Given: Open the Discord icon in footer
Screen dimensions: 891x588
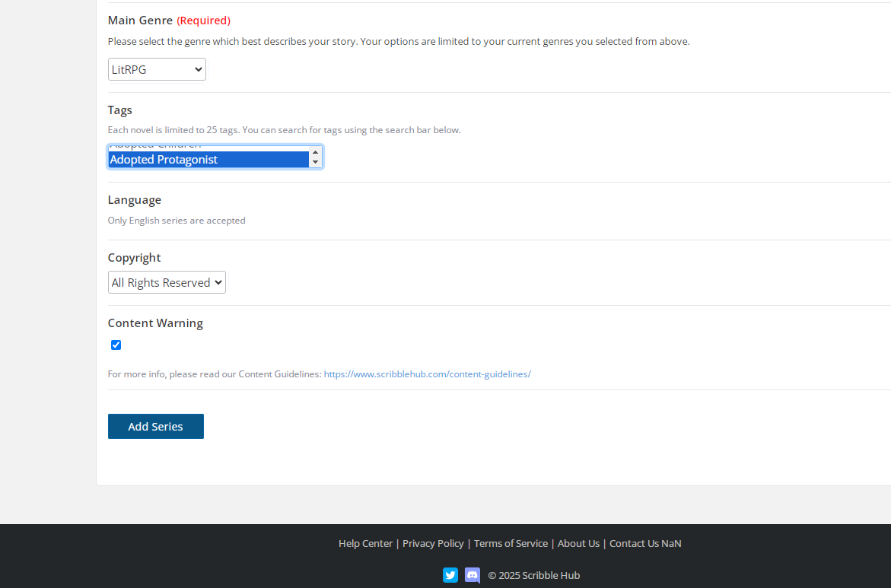Looking at the screenshot, I should 473,575.
